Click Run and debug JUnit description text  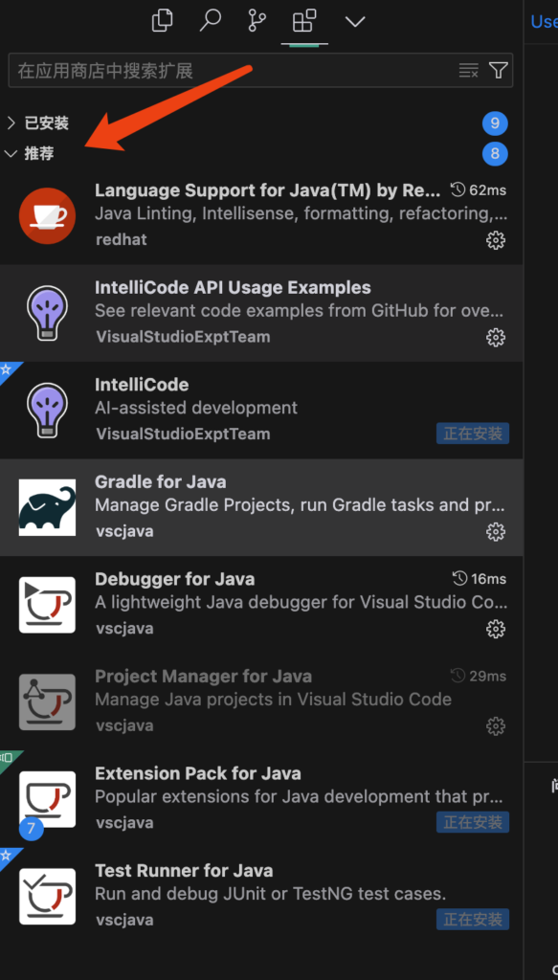(271, 895)
